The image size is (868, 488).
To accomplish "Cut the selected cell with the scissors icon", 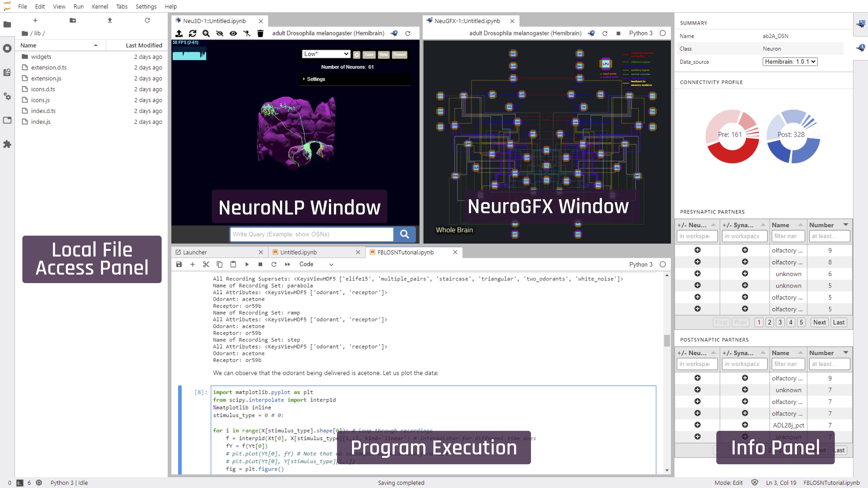I will [x=206, y=264].
